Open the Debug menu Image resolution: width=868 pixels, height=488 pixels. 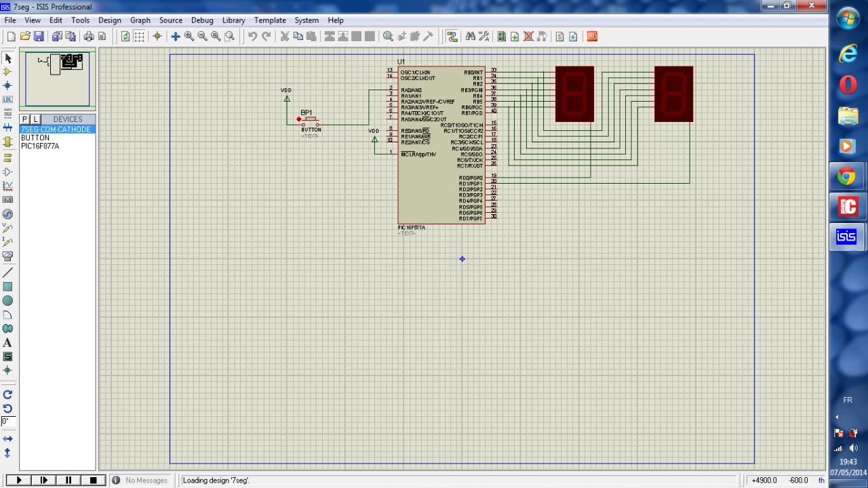tap(201, 20)
